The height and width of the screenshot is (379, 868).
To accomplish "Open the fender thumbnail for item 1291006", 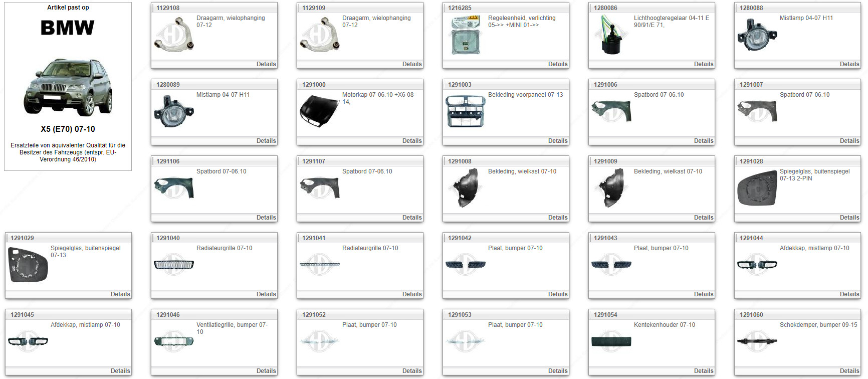I will (611, 111).
